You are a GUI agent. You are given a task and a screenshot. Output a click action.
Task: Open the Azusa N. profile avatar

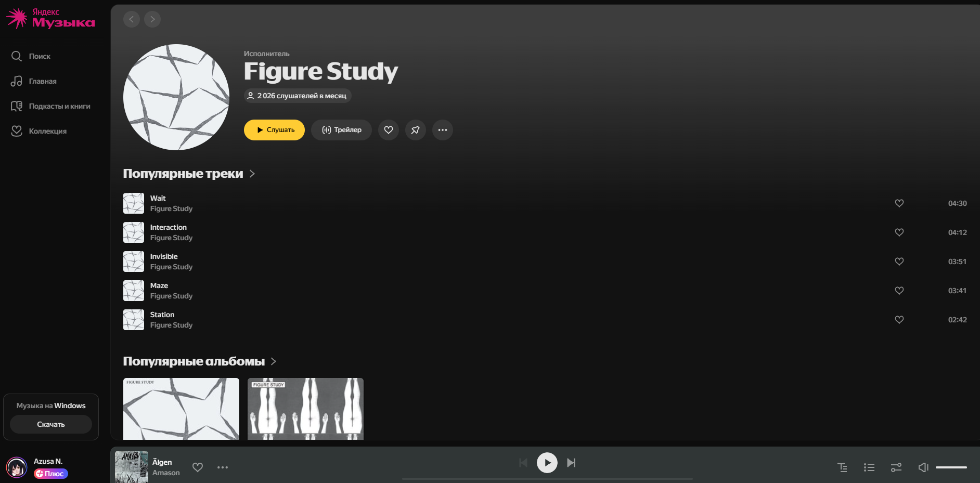click(17, 467)
